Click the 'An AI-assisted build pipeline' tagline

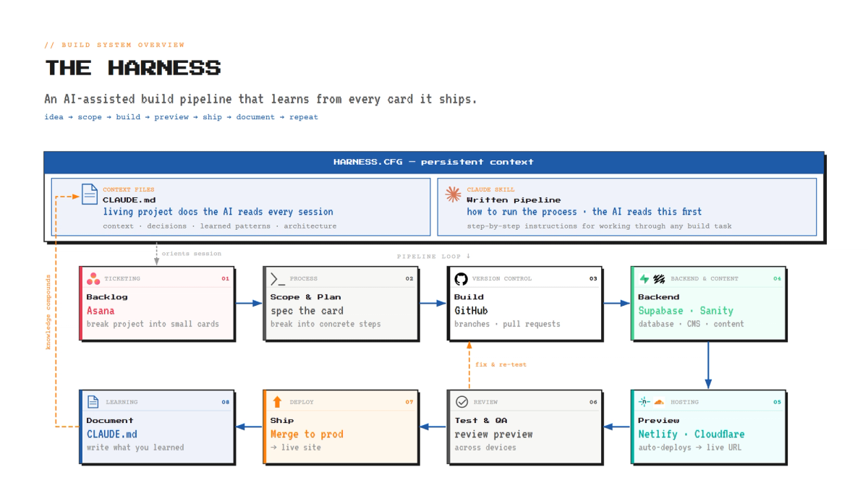(260, 99)
